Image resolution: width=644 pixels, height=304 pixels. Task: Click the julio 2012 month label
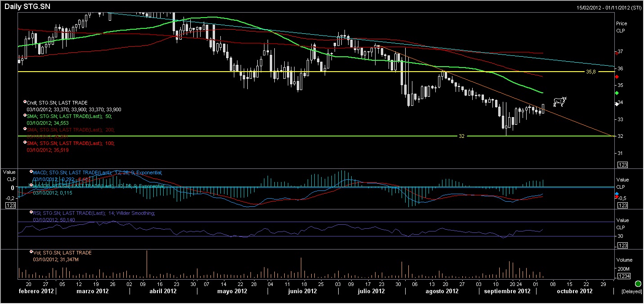tap(371, 291)
